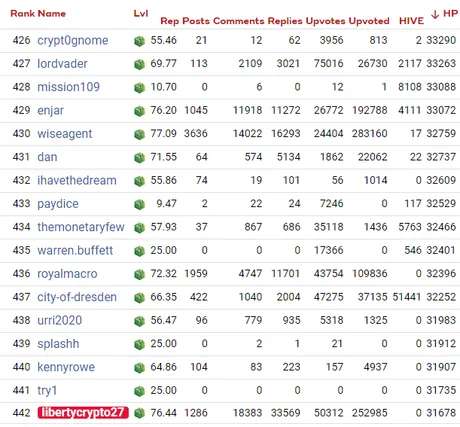Click the level cube icon in wiseagent's row
This screenshot has height=427, width=460.
click(x=139, y=134)
